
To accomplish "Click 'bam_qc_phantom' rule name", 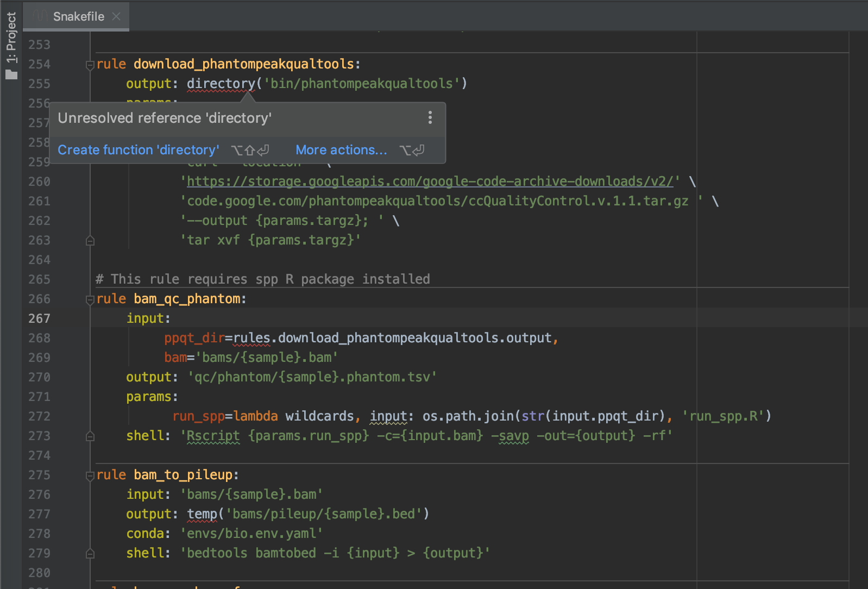I will (187, 299).
